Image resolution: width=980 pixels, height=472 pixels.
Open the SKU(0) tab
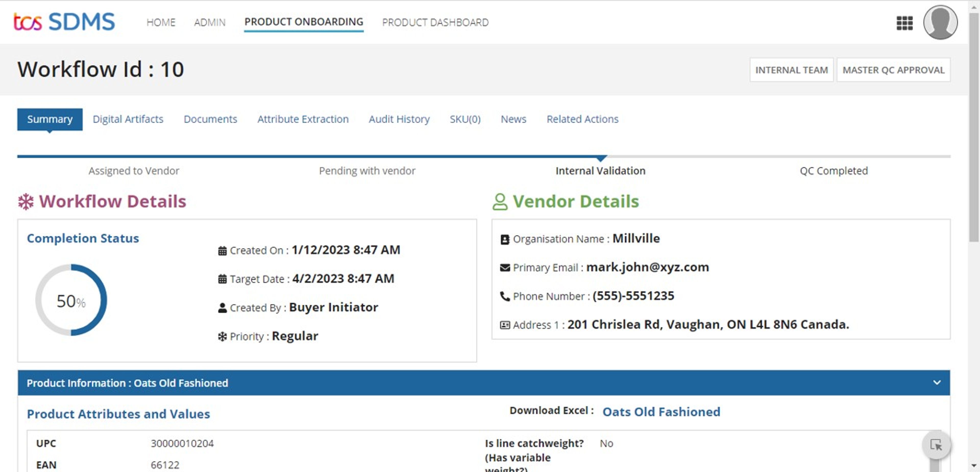pyautogui.click(x=465, y=119)
